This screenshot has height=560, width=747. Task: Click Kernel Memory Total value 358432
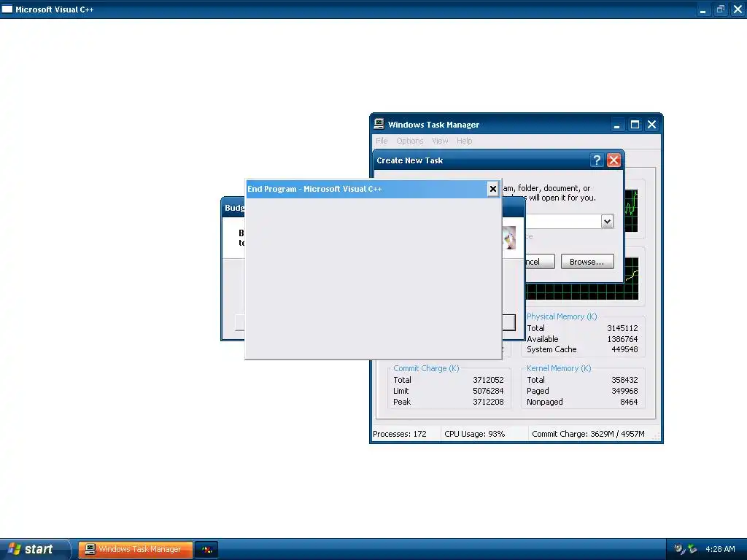click(x=624, y=380)
